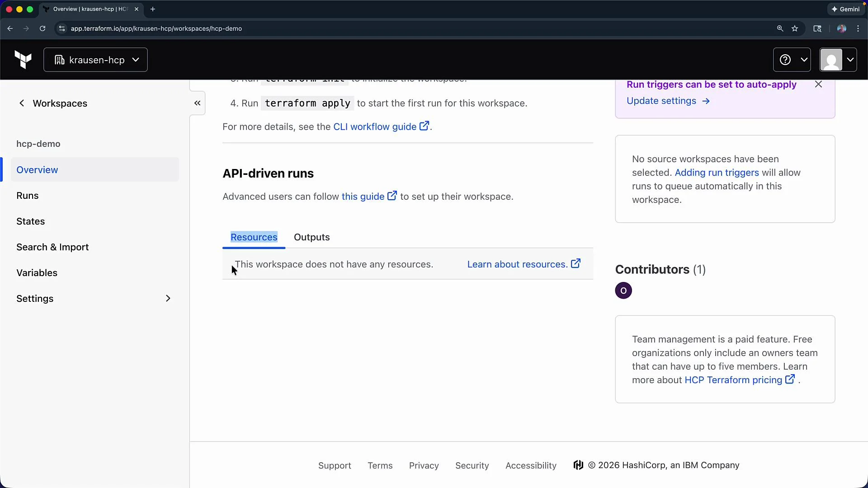Click contributor avatar labeled O
The width and height of the screenshot is (868, 488).
pos(623,291)
